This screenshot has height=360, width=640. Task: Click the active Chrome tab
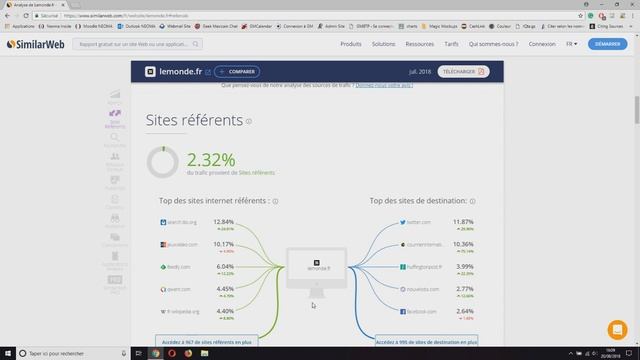pyautogui.click(x=35, y=5)
